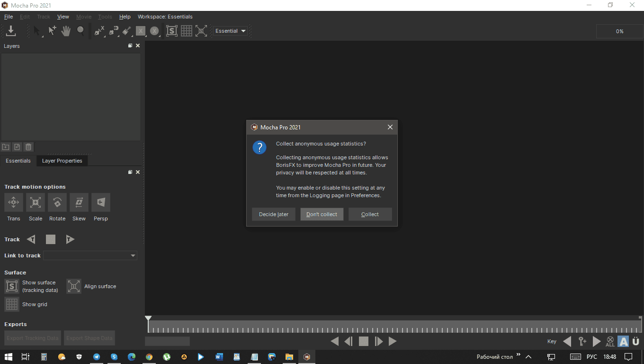Click the new layer group folder icon
This screenshot has height=364, width=644.
6,147
